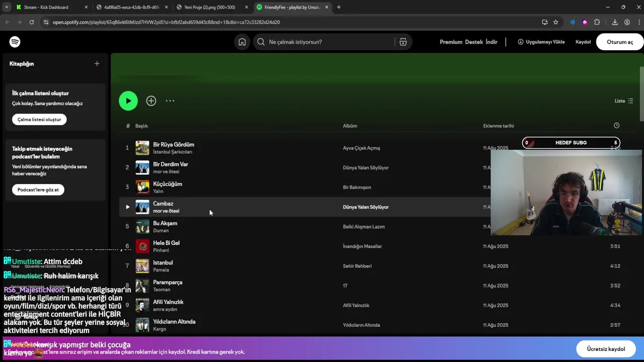The image size is (644, 362).
Task: Open the Bir Derdim Var track title
Action: 171,164
